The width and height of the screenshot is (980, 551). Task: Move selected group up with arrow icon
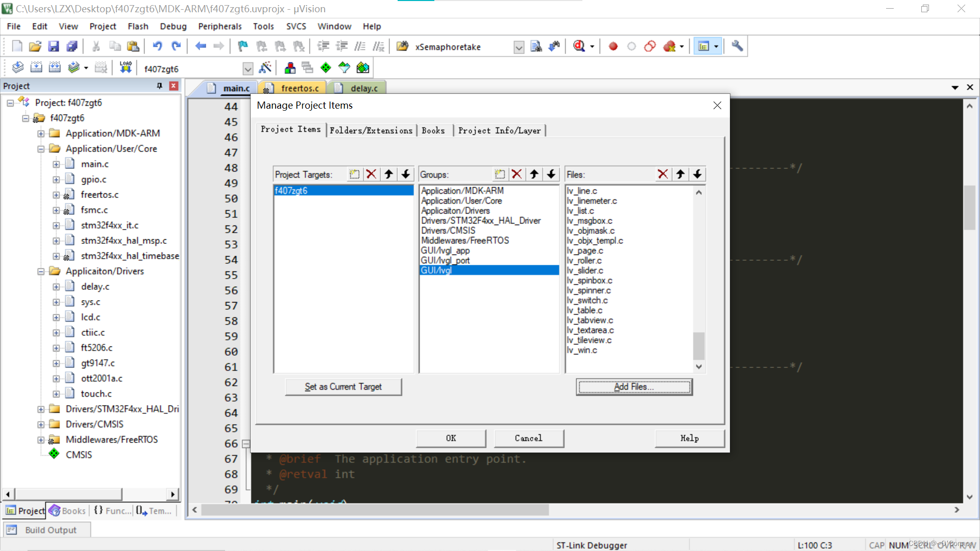point(534,174)
